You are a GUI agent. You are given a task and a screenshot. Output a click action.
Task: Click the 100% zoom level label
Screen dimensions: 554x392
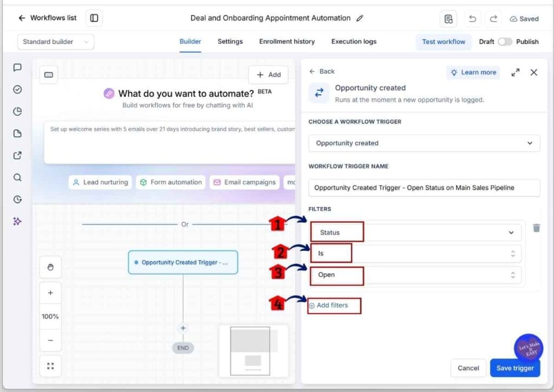(x=50, y=316)
